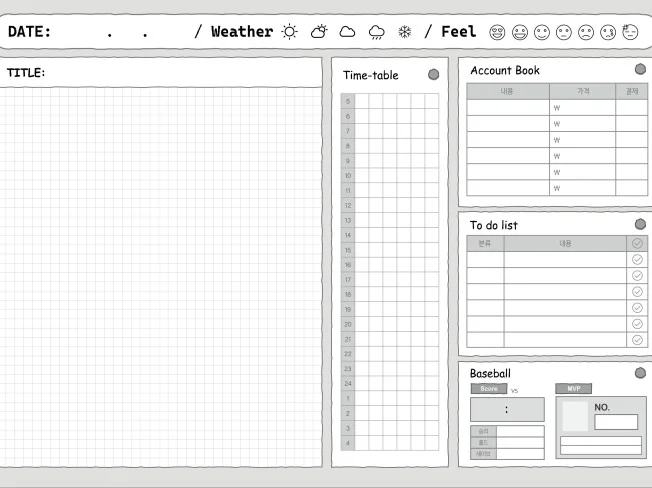The image size is (652, 488).
Task: Select the partly cloudy weather icon
Action: pyautogui.click(x=318, y=32)
